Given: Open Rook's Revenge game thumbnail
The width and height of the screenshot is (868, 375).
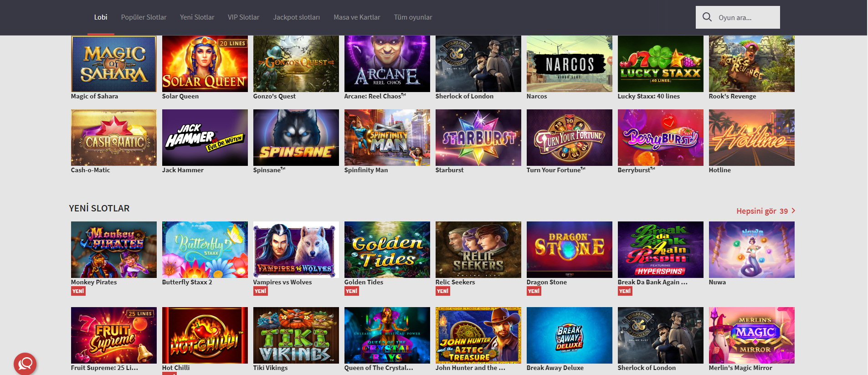Looking at the screenshot, I should point(752,64).
